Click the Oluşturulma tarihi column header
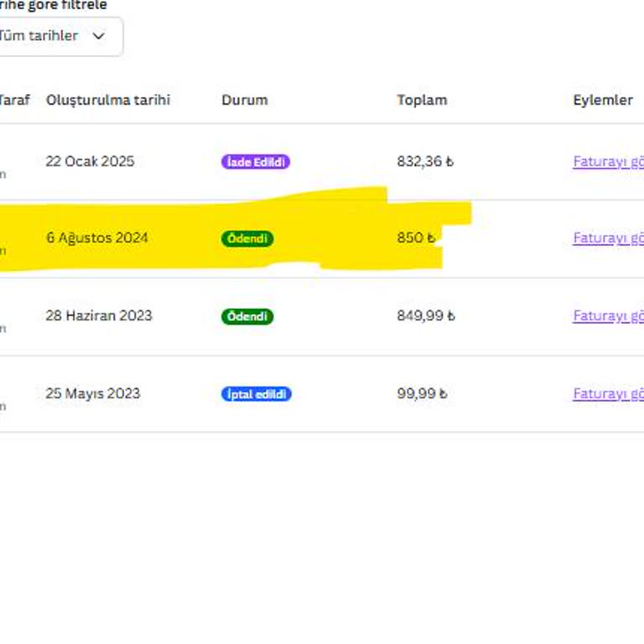The height and width of the screenshot is (644, 644). point(108,100)
